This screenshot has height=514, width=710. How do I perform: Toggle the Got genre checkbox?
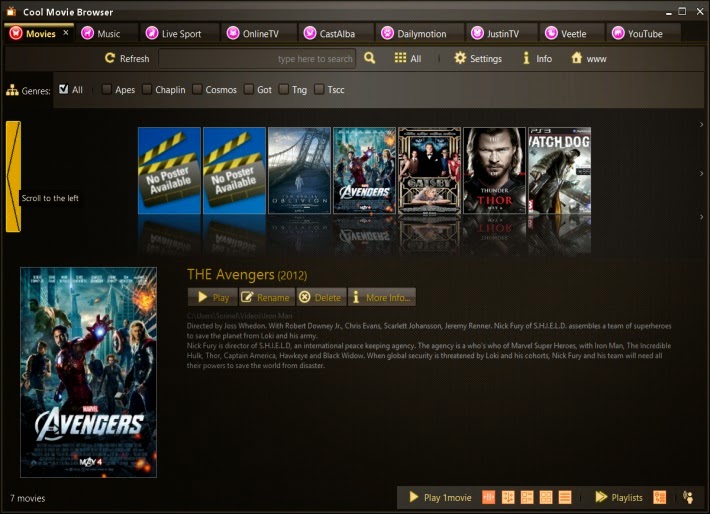[249, 89]
